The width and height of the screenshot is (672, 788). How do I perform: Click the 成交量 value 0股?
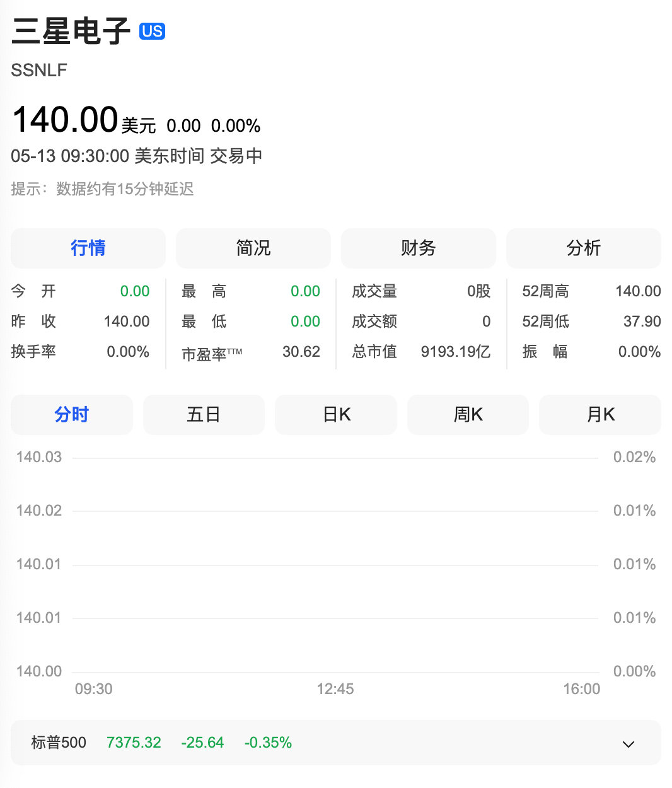pyautogui.click(x=479, y=291)
